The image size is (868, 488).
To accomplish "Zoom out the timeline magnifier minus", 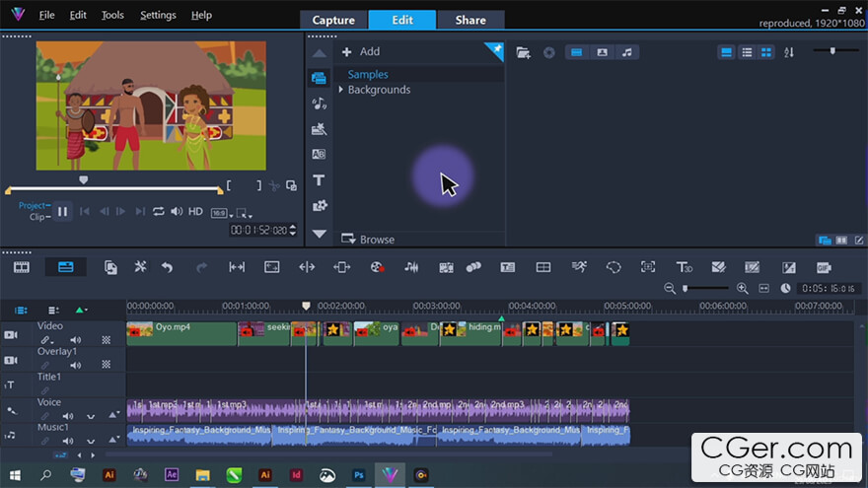I will click(670, 288).
